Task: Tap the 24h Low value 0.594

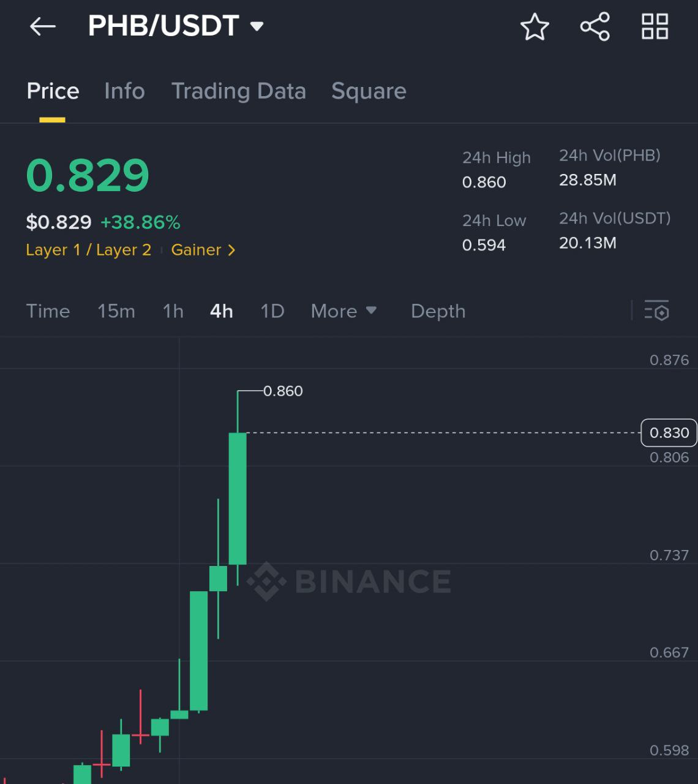Action: 484,245
